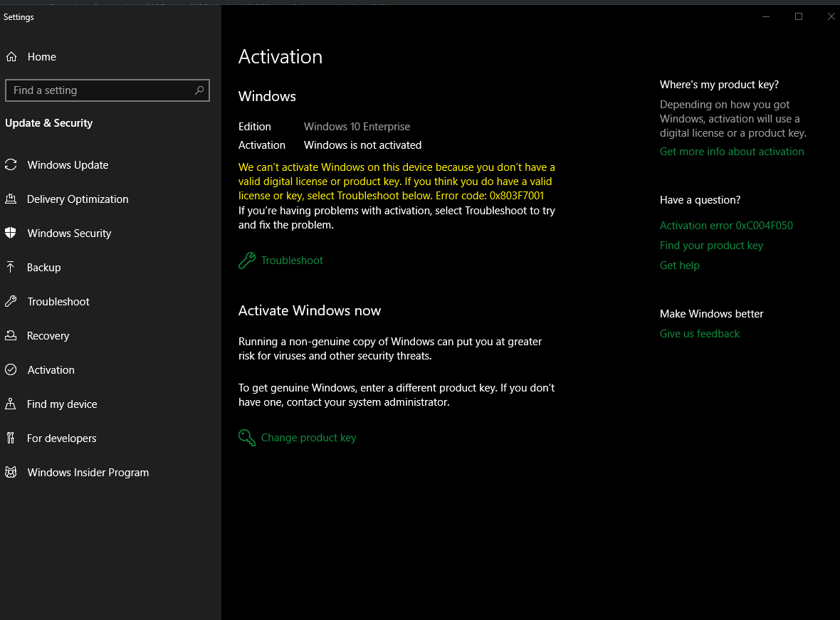Click the Update & Security heading

coord(48,123)
